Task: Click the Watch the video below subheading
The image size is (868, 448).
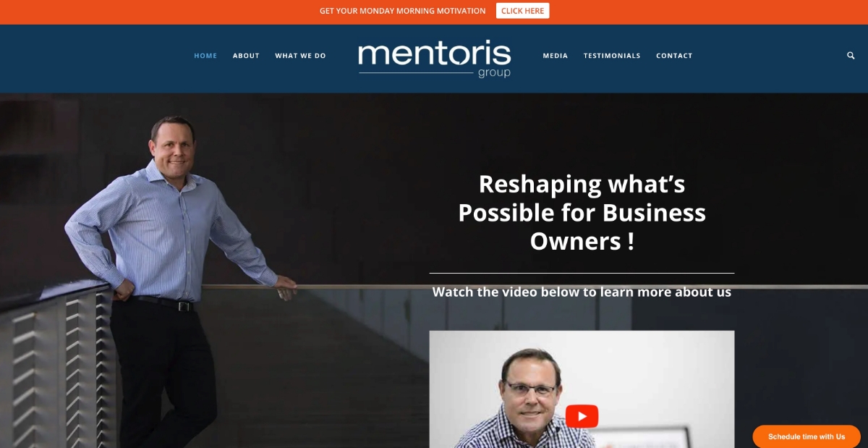Action: coord(582,292)
